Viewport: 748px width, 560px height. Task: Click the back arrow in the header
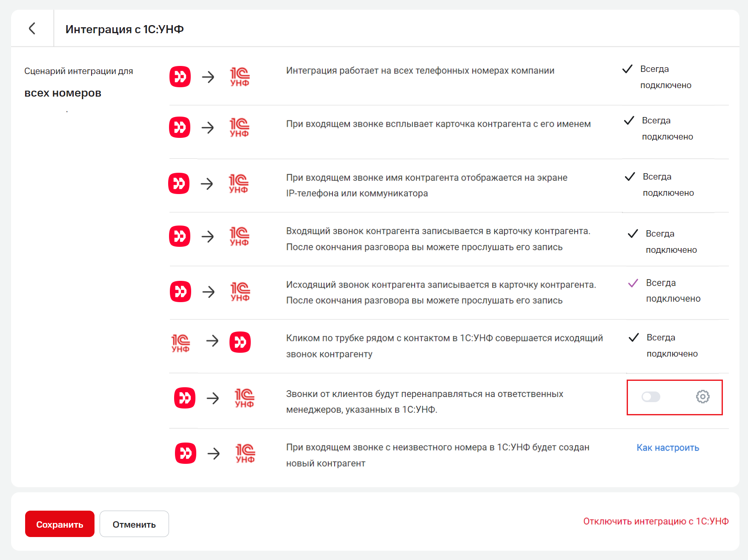32,29
